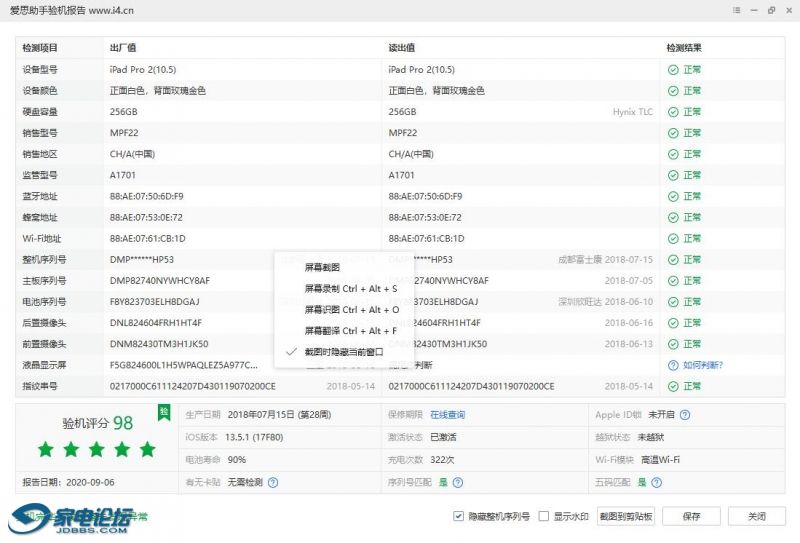The width and height of the screenshot is (800, 543).
Task: Click factory Wi-Fi address 88:AE:07:61:CB:1D
Action: (147, 239)
